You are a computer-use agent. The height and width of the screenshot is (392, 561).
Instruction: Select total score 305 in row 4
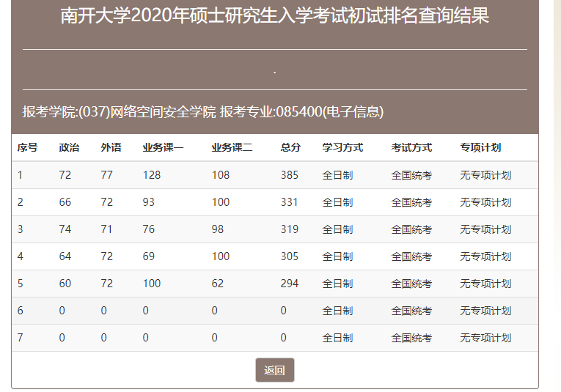point(290,256)
